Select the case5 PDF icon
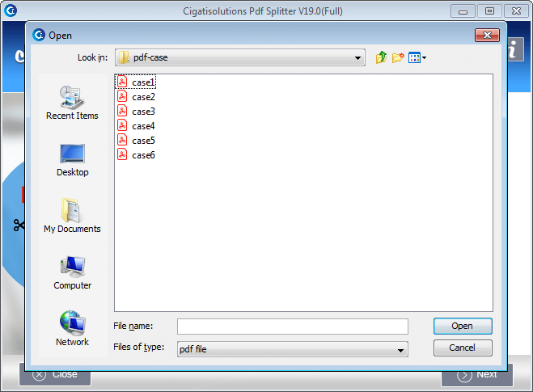The height and width of the screenshot is (392, 533). [x=122, y=140]
